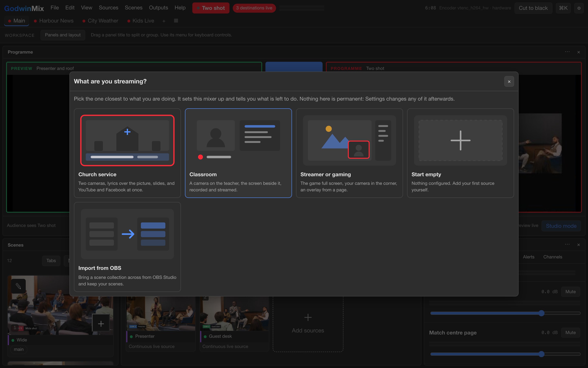588x368 pixels.
Task: Select the Classroom template card
Action: (x=238, y=153)
